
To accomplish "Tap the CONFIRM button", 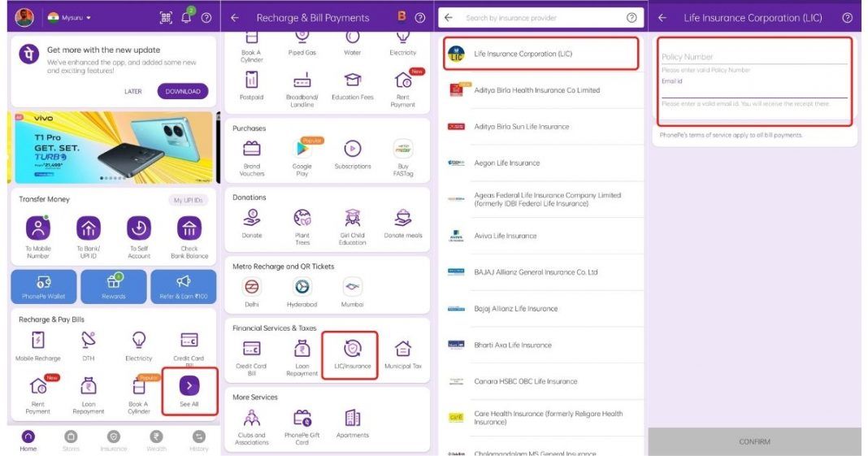I will pos(754,441).
